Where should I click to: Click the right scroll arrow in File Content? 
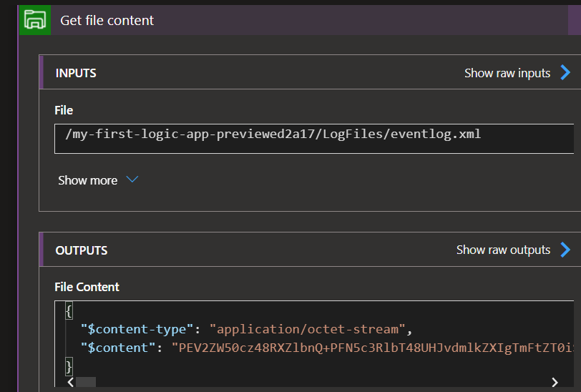pos(555,383)
